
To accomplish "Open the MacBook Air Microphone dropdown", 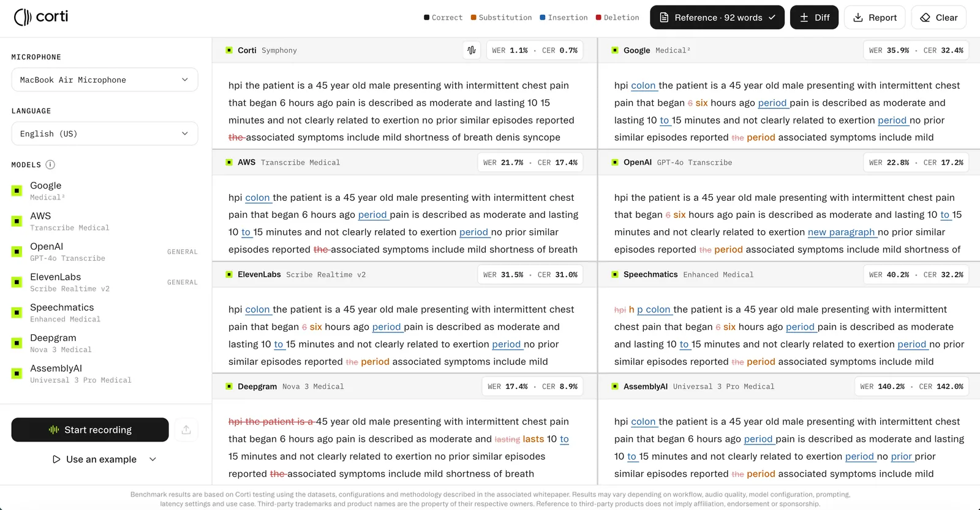I will 105,80.
